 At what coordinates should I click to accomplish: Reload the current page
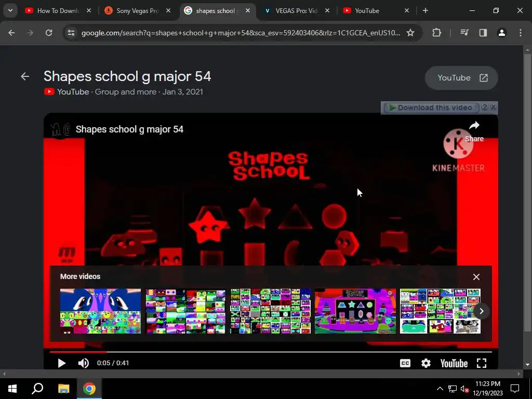point(49,33)
